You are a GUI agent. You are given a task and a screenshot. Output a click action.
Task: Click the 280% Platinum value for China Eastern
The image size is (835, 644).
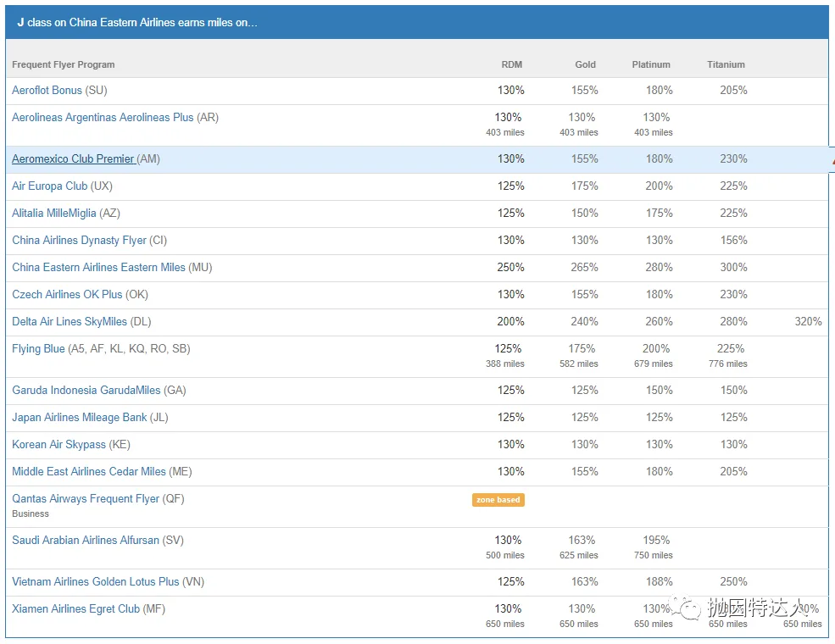click(x=660, y=268)
